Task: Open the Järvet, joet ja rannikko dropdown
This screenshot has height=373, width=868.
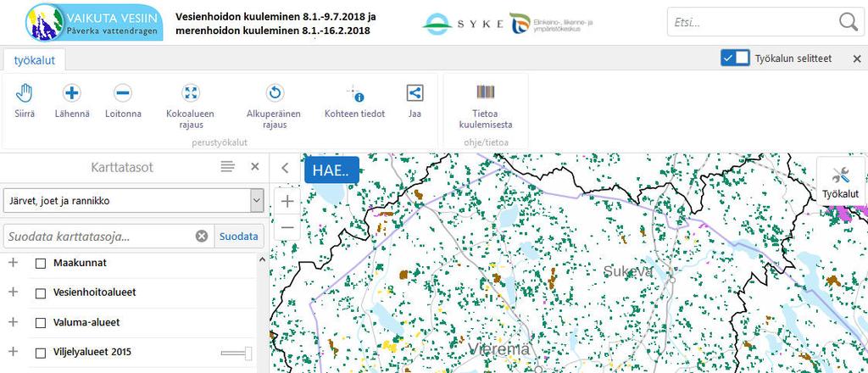Action: click(x=133, y=200)
